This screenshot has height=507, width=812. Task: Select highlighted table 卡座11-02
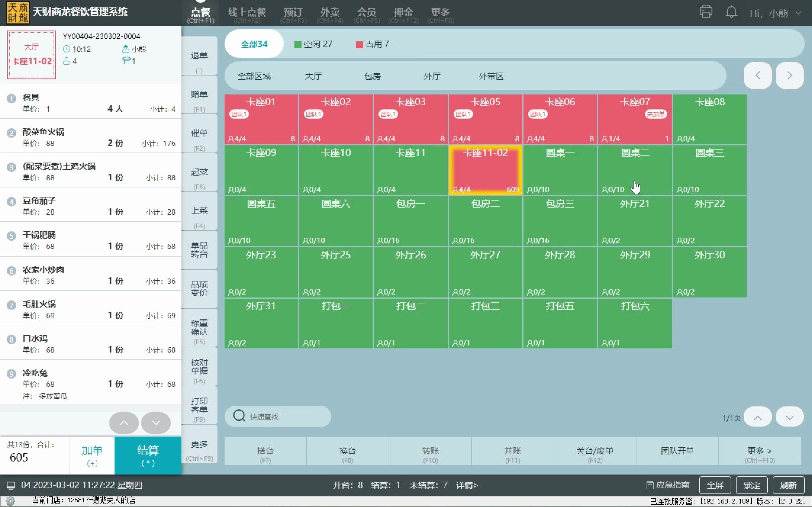click(x=485, y=170)
